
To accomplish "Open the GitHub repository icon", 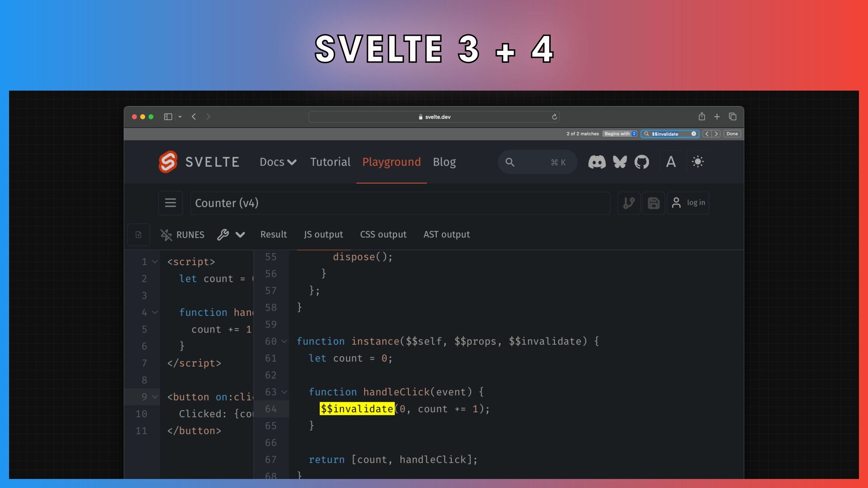I will click(642, 162).
